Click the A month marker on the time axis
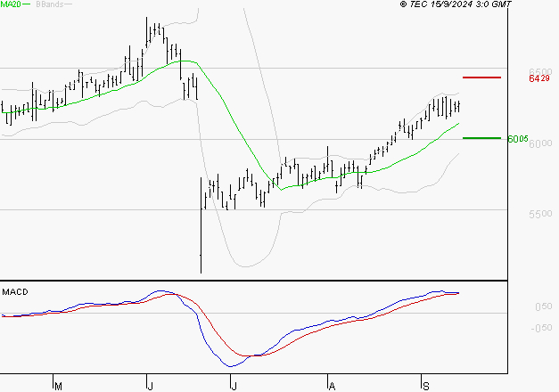 click(332, 386)
